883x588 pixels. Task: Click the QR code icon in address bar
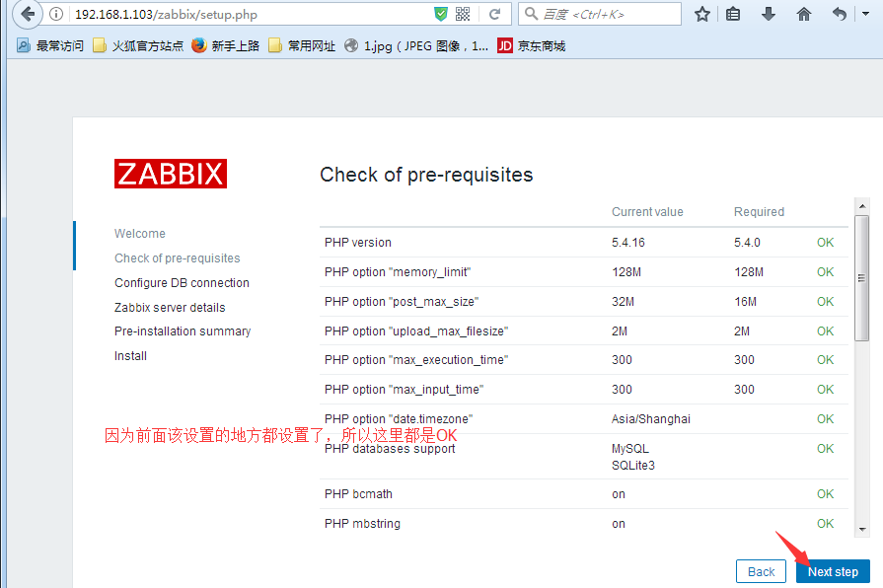click(463, 15)
